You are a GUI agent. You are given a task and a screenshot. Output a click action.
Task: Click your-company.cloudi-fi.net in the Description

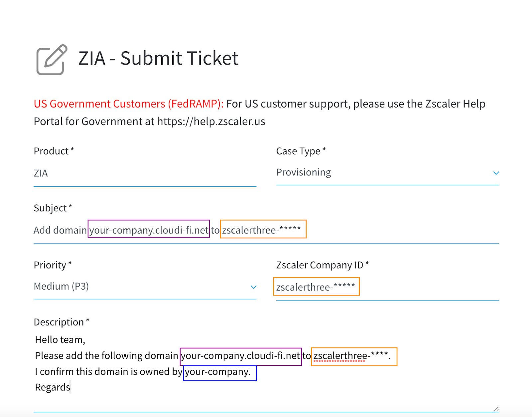pos(241,356)
